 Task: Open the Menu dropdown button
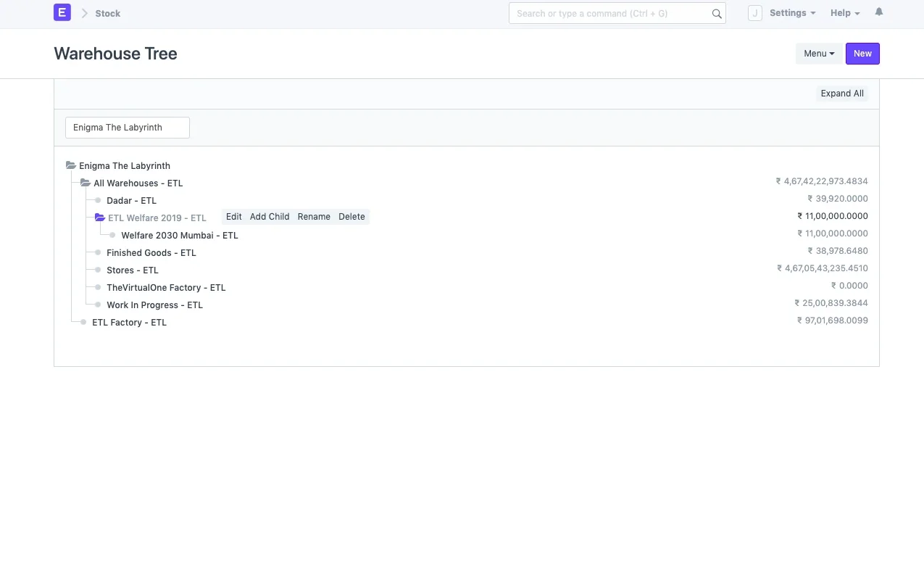pyautogui.click(x=819, y=54)
